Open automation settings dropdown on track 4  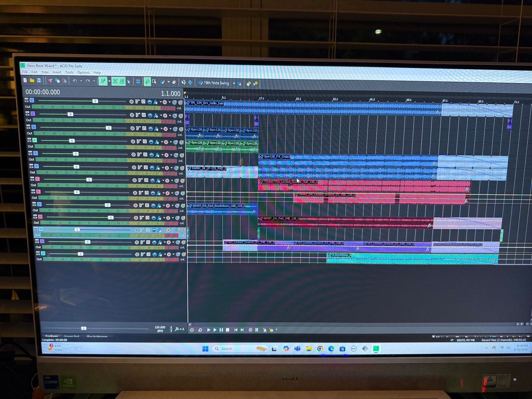click(171, 142)
